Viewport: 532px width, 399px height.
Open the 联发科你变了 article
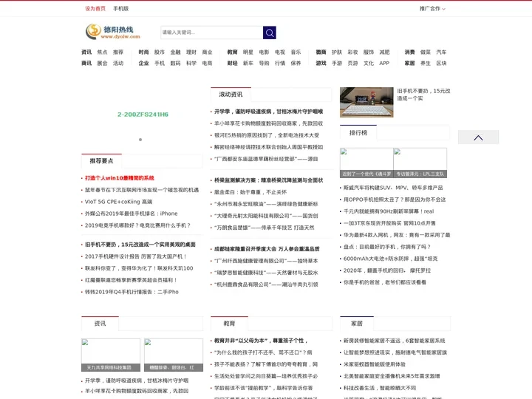tap(139, 268)
